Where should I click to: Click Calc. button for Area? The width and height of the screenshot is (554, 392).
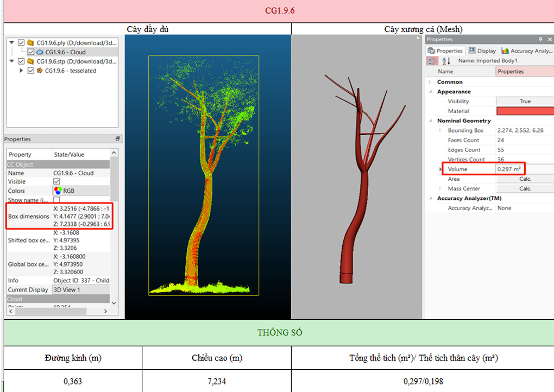click(525, 179)
